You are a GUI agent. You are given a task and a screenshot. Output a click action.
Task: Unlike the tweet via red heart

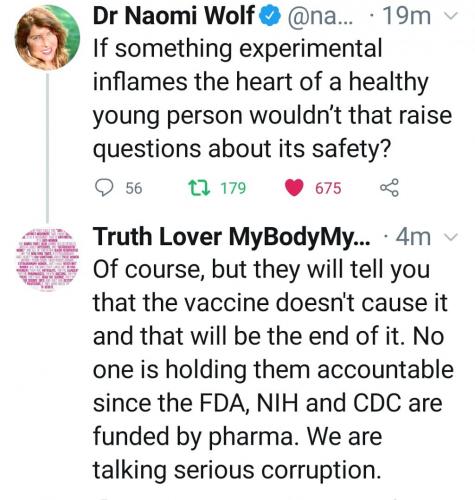pos(294,188)
